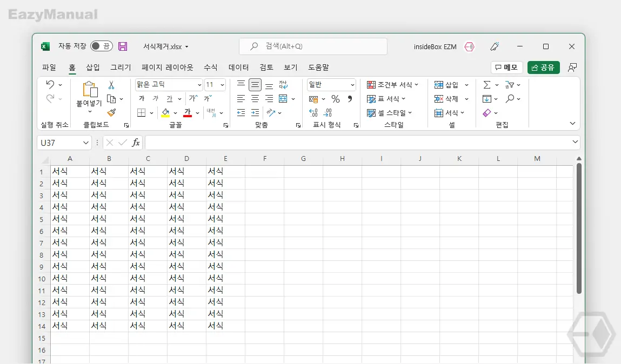Click the Copy icon
621x364 pixels.
click(111, 99)
